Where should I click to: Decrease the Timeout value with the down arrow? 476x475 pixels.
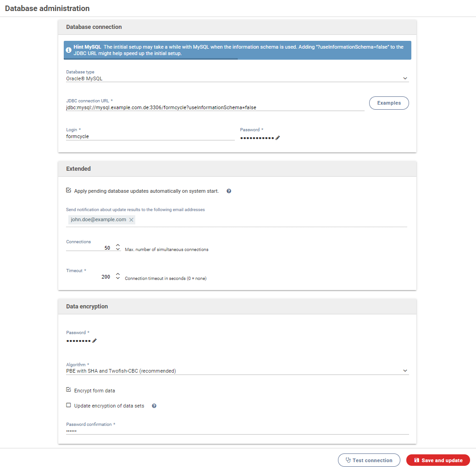(118, 279)
